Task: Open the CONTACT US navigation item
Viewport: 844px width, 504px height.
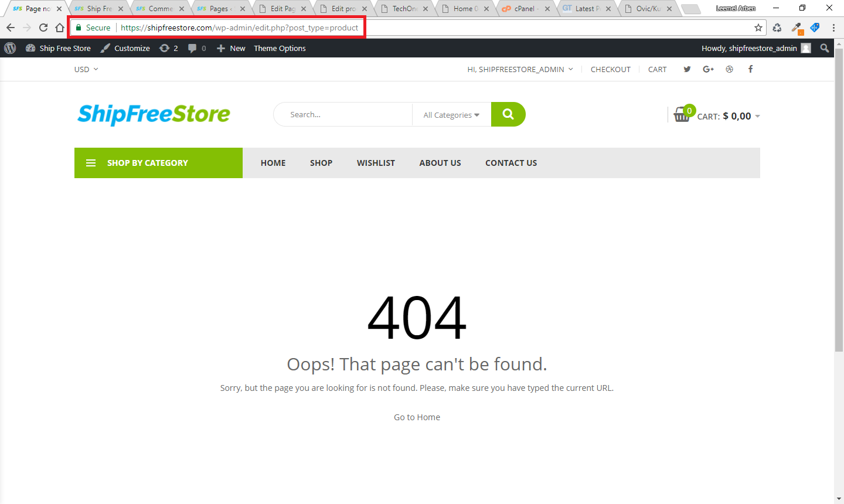Action: click(x=511, y=163)
